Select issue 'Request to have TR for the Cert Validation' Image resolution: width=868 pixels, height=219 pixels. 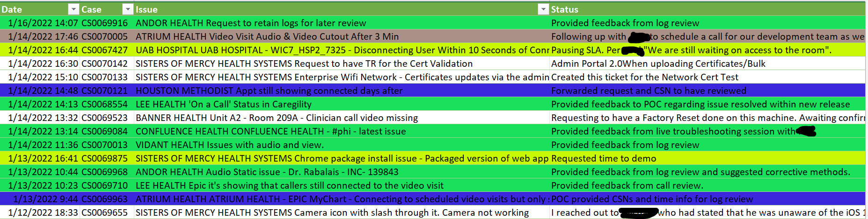coord(342,64)
